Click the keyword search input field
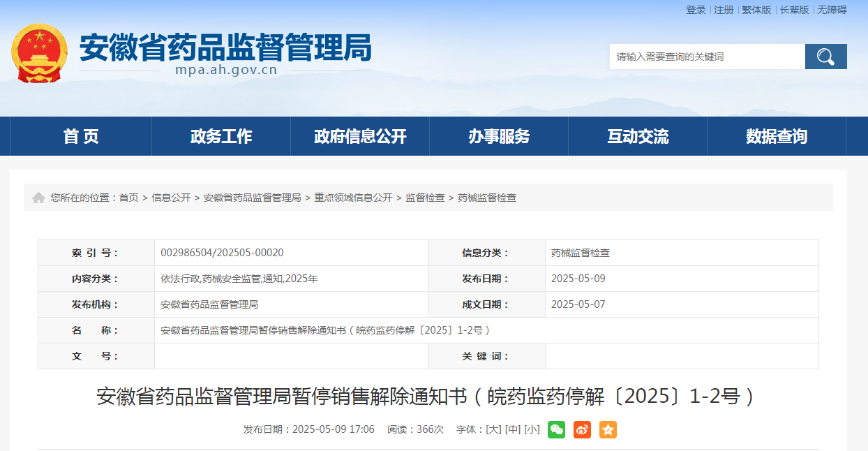 [x=707, y=57]
